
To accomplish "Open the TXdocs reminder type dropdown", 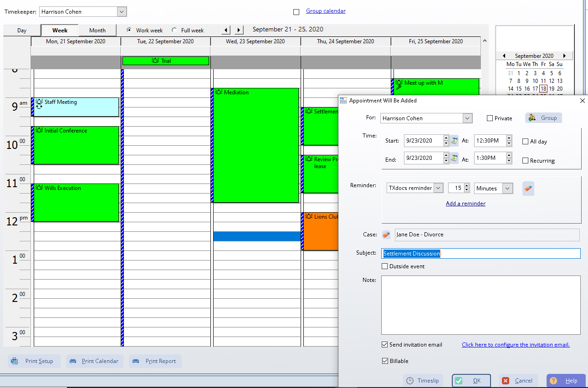I will [437, 188].
